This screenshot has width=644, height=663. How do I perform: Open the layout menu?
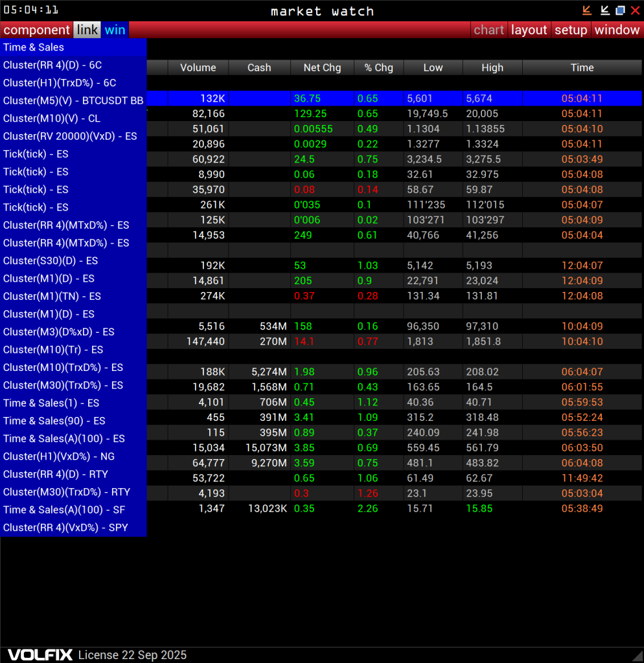pos(529,30)
